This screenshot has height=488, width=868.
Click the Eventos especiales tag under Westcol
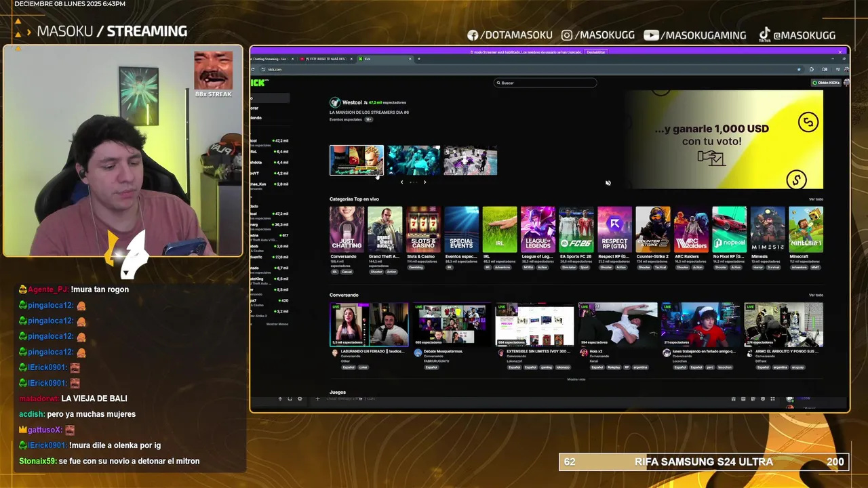pos(346,119)
